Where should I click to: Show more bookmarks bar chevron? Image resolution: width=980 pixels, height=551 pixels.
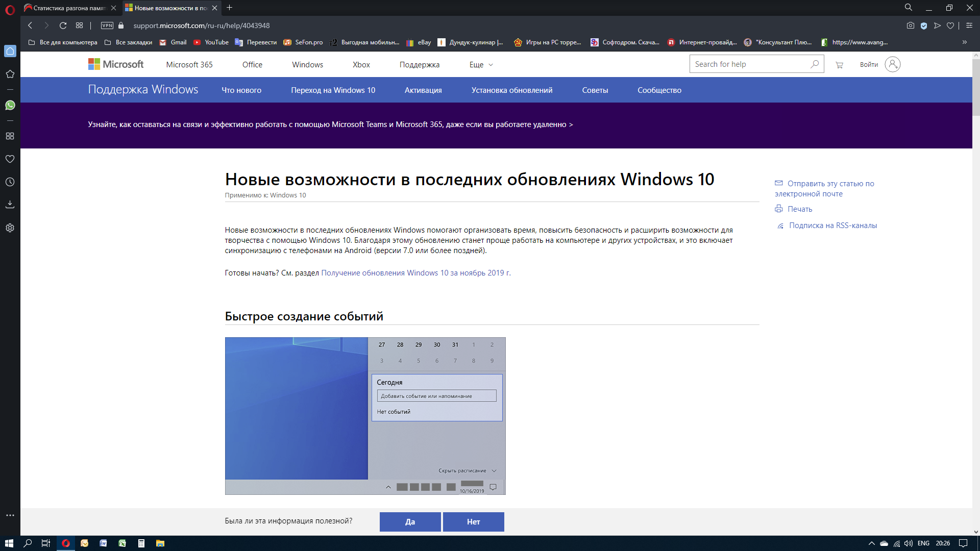click(964, 42)
